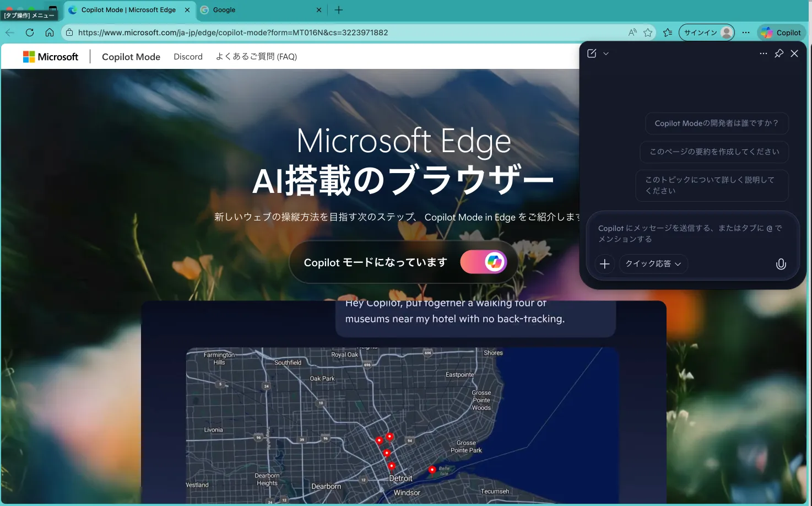812x506 pixels.
Task: Start a new Copilot chat with compose icon
Action: pyautogui.click(x=591, y=53)
